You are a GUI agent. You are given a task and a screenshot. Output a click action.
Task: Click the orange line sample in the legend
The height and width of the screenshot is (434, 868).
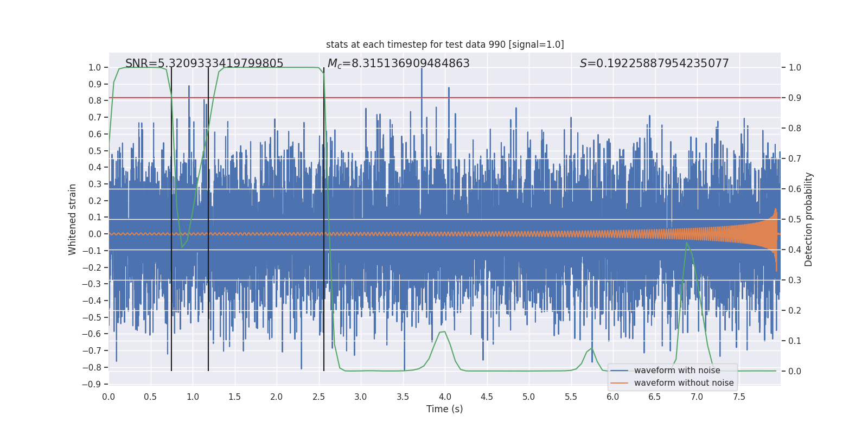(620, 383)
